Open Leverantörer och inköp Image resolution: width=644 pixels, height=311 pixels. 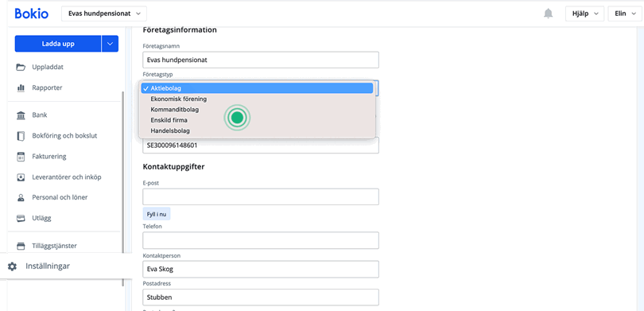[67, 177]
